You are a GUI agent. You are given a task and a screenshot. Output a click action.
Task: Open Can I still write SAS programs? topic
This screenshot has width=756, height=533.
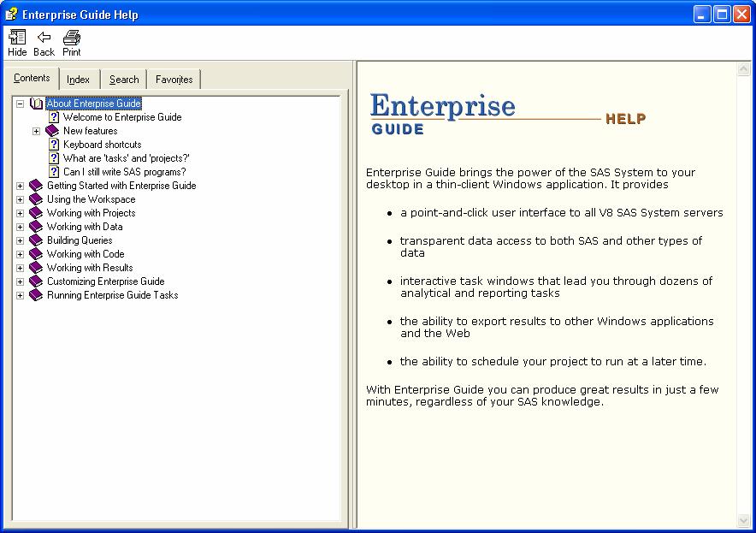coord(124,172)
